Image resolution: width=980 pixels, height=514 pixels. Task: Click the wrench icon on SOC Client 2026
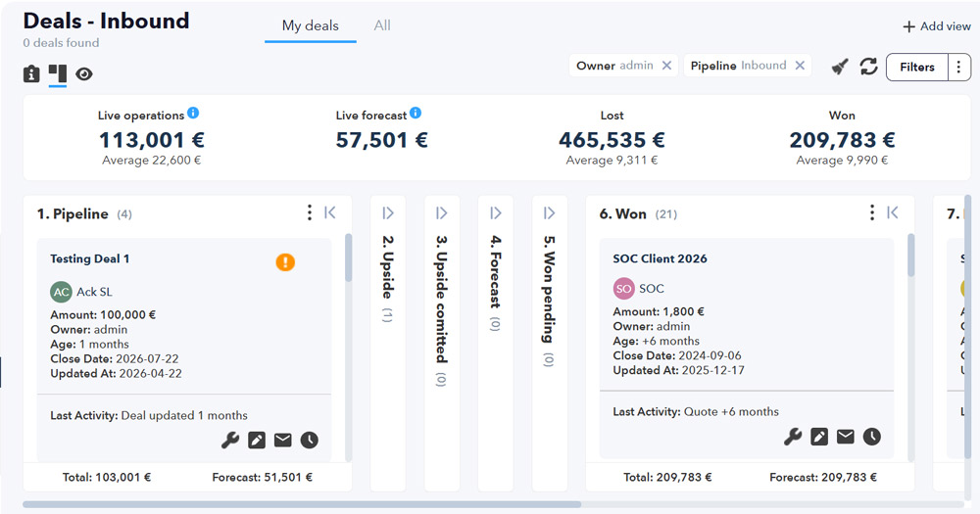coord(793,437)
